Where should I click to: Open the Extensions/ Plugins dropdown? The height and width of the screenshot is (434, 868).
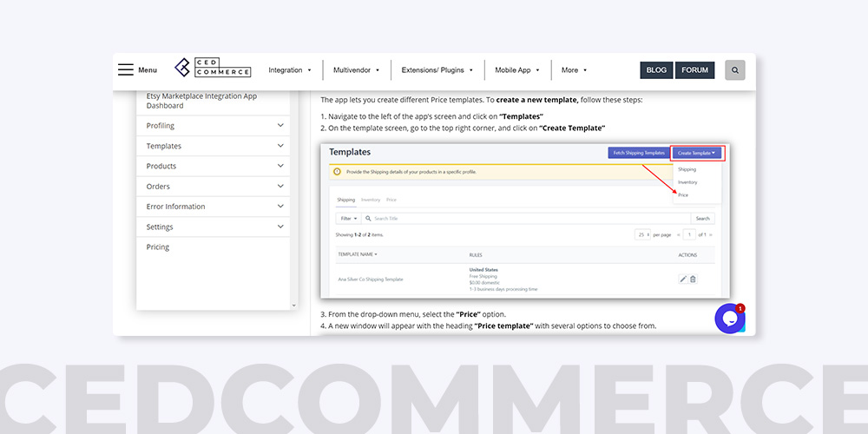(x=437, y=70)
